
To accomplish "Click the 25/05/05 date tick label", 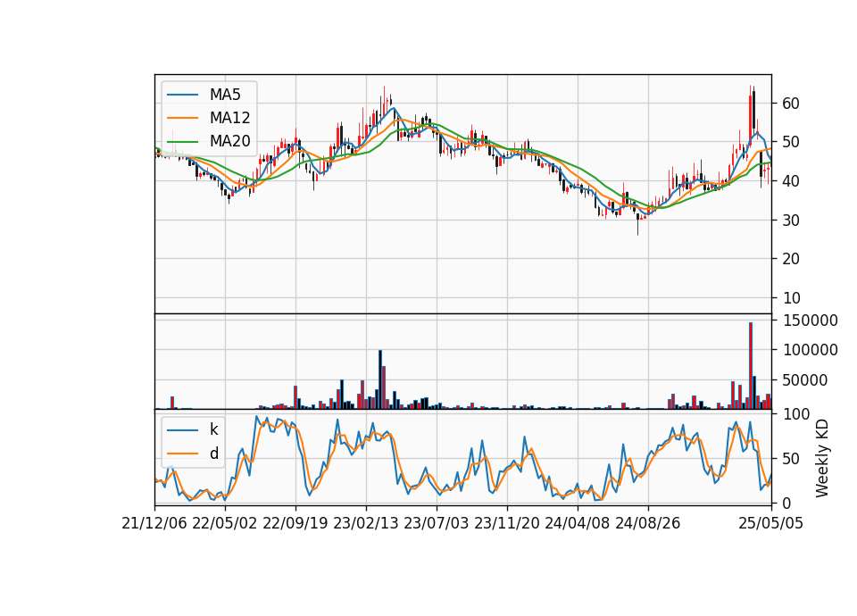I will [x=771, y=524].
